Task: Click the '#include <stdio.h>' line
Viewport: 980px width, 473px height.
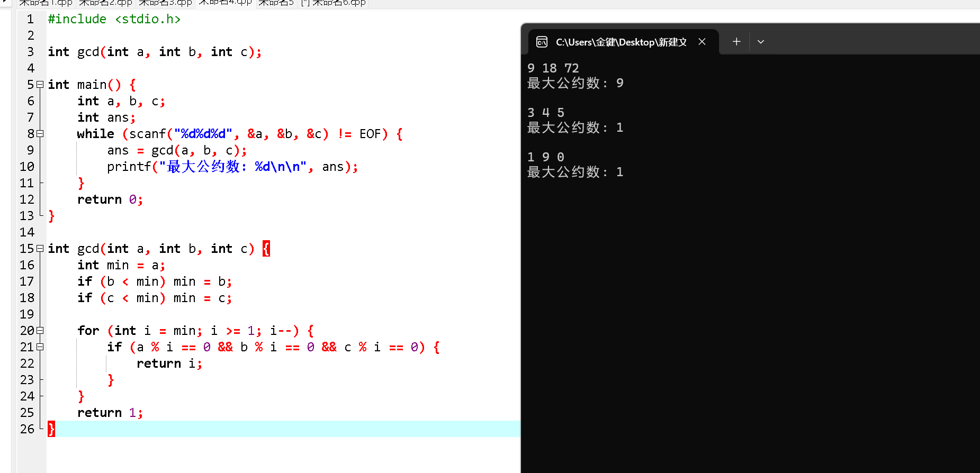Action: point(114,19)
